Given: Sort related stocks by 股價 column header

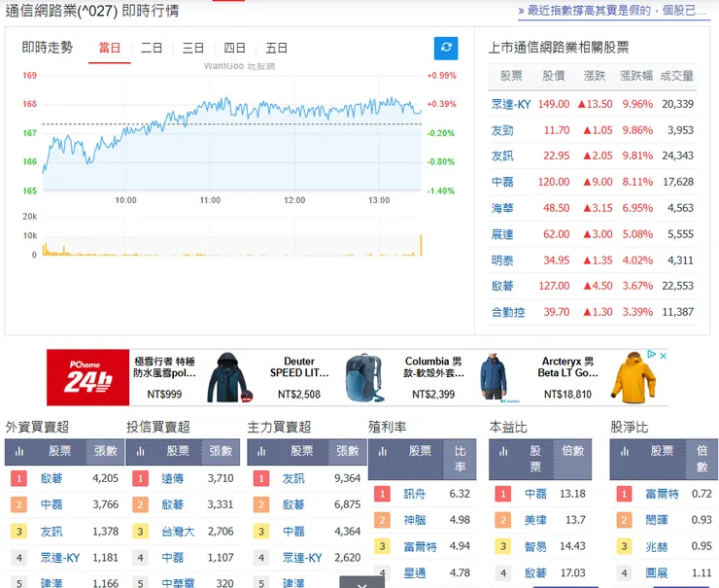Looking at the screenshot, I should pyautogui.click(x=554, y=76).
